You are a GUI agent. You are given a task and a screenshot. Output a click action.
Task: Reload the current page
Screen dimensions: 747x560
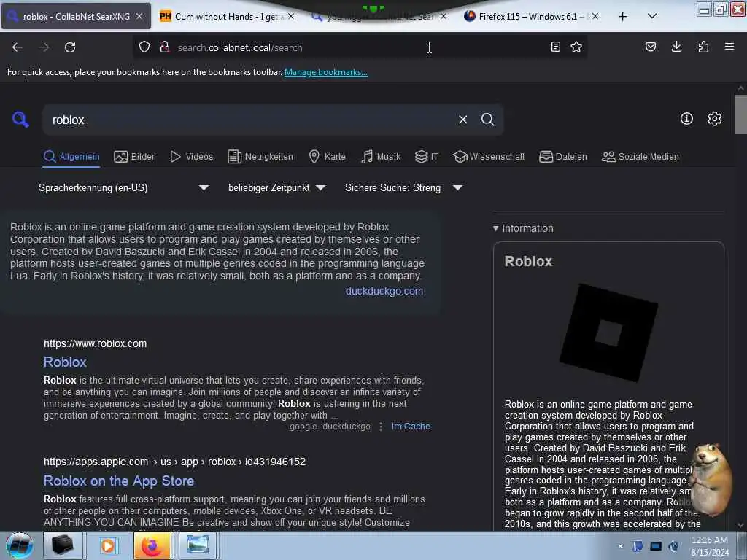point(70,47)
